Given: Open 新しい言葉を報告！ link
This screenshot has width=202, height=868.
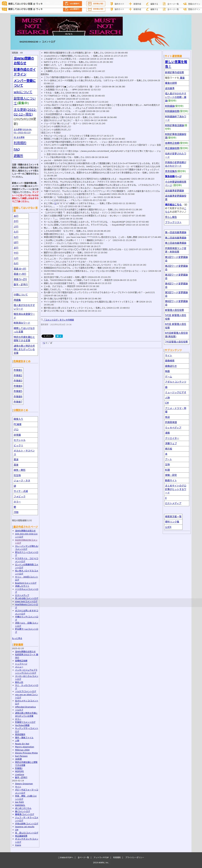Looking at the screenshot, I should tap(176, 64).
